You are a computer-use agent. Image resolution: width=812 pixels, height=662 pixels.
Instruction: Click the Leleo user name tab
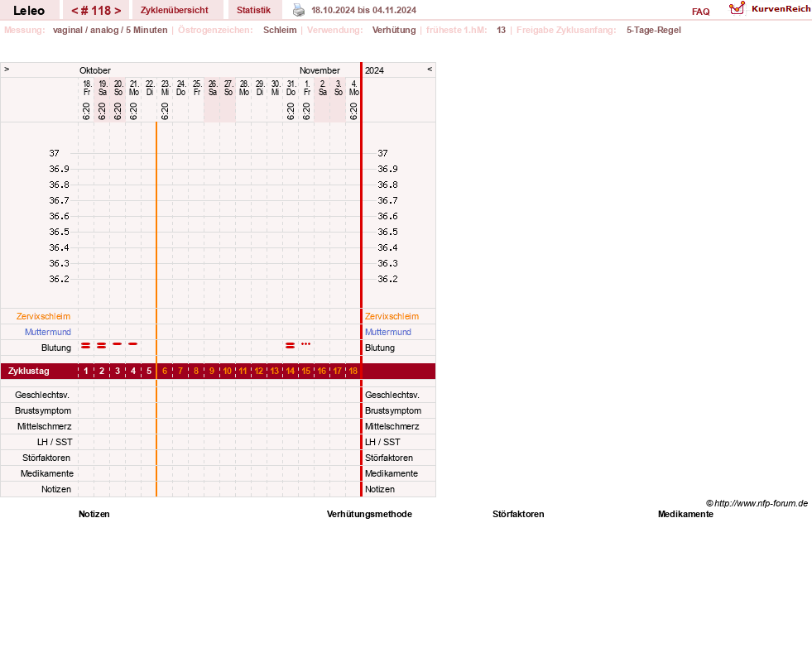tap(29, 10)
